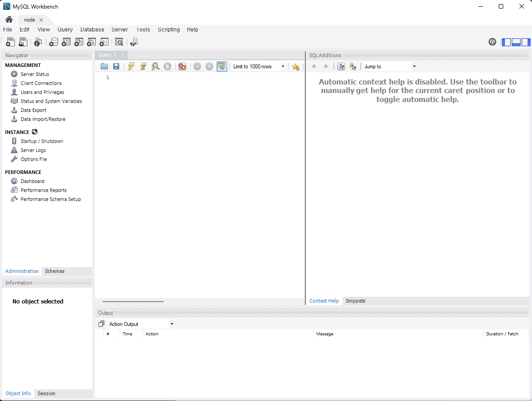
Task: Open Users and Privileges
Action: click(42, 92)
